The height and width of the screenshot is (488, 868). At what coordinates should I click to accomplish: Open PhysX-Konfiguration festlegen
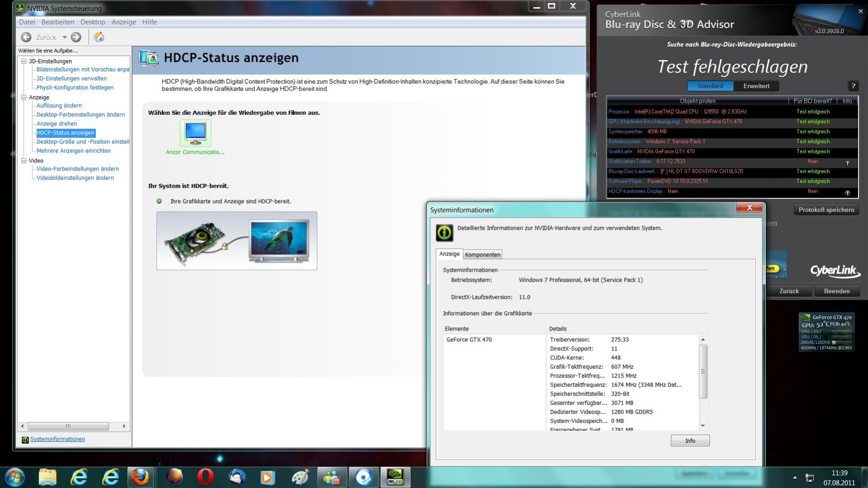point(75,87)
